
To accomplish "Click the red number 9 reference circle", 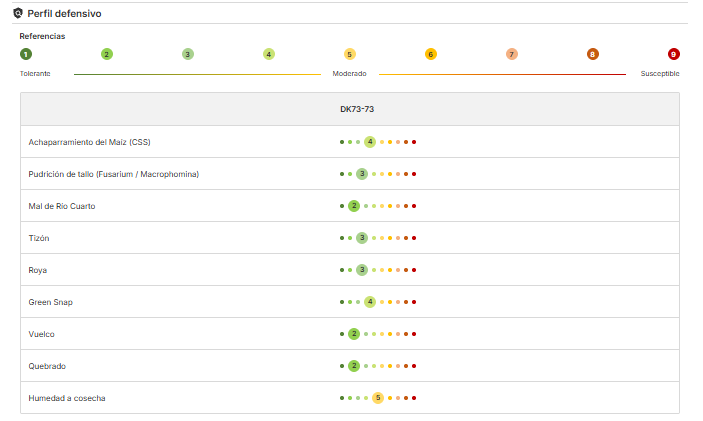I will pos(673,54).
